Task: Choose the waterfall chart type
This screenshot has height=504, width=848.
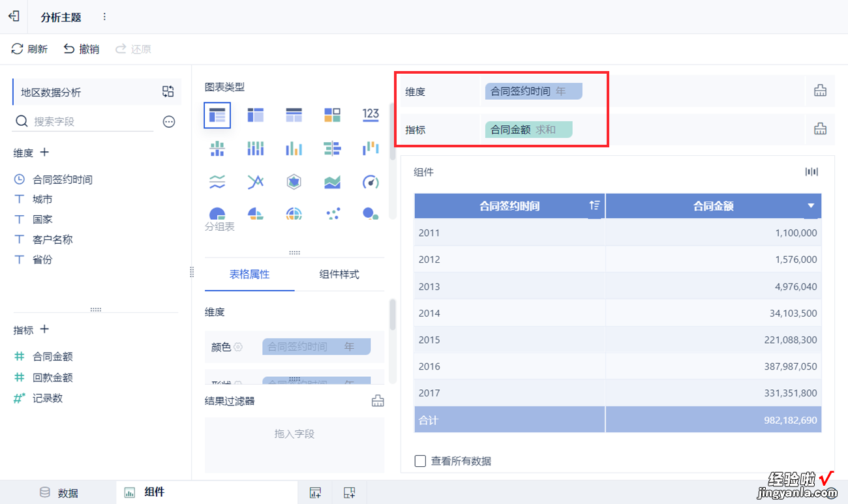Action: pos(371,149)
